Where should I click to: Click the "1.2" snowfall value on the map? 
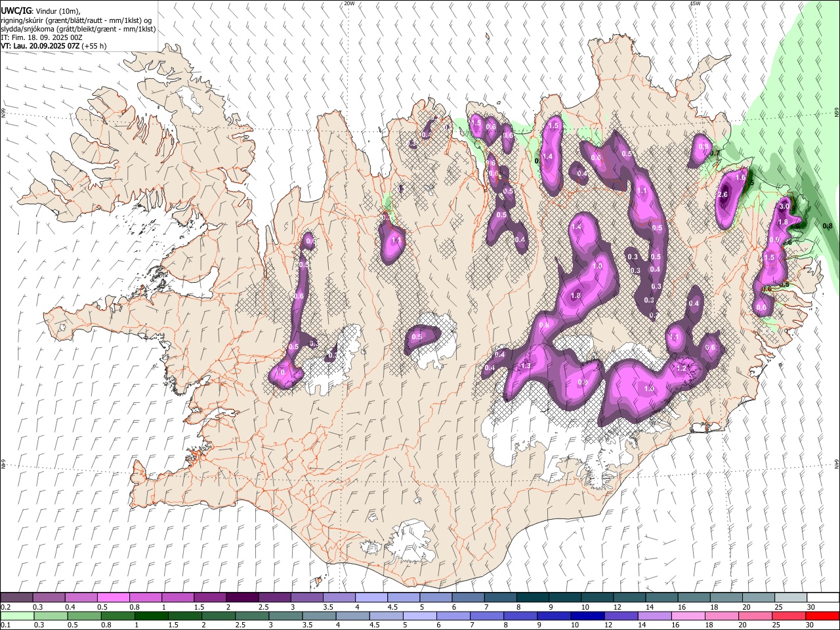point(681,369)
